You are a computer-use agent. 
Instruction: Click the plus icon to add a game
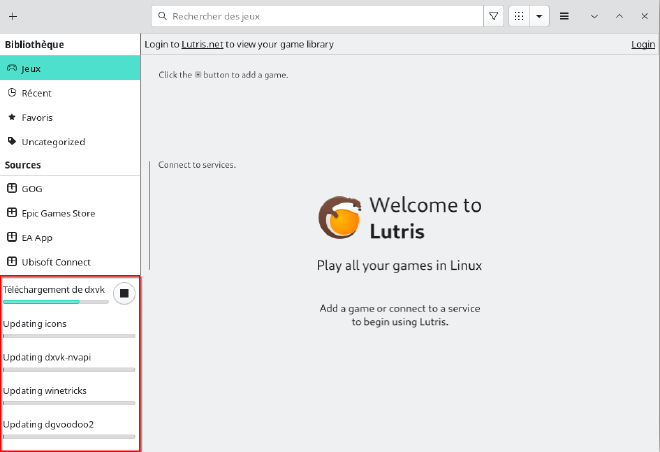(x=12, y=17)
